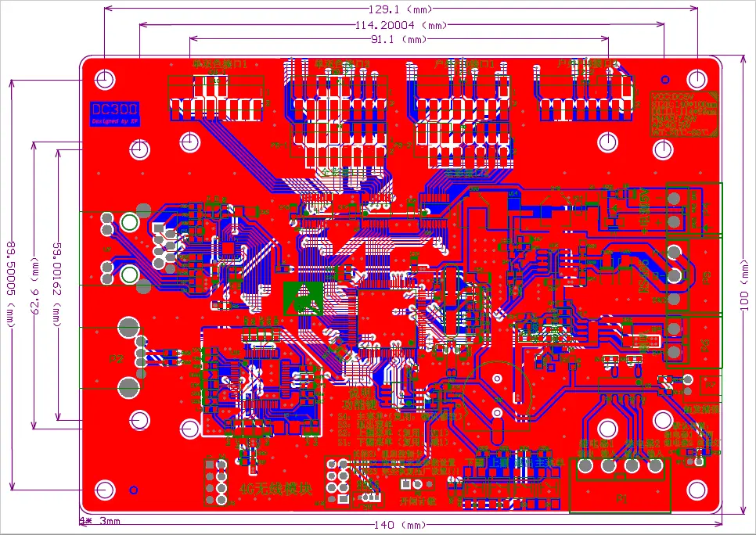Viewport: 756px width, 535px height.
Task: Click the 100 (mm) height dimension label
Action: click(744, 286)
